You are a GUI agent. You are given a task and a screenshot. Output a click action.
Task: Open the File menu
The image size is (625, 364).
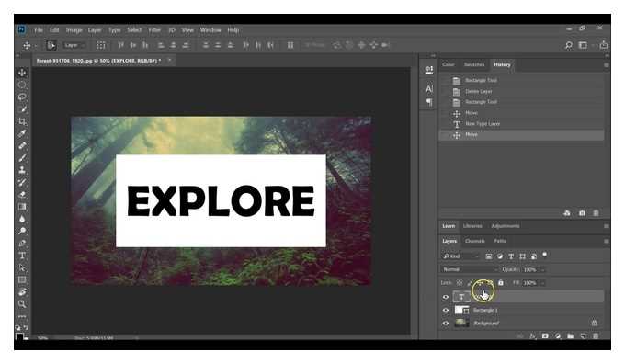click(x=39, y=30)
